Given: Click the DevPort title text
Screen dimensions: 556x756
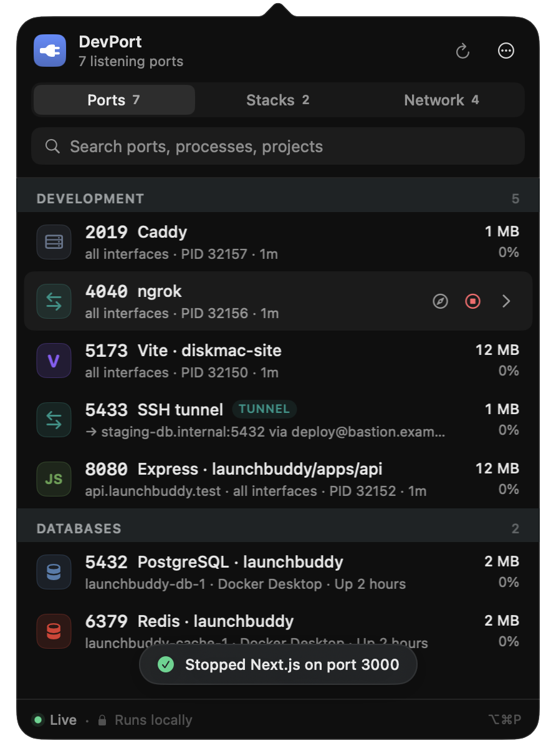Looking at the screenshot, I should pyautogui.click(x=110, y=42).
